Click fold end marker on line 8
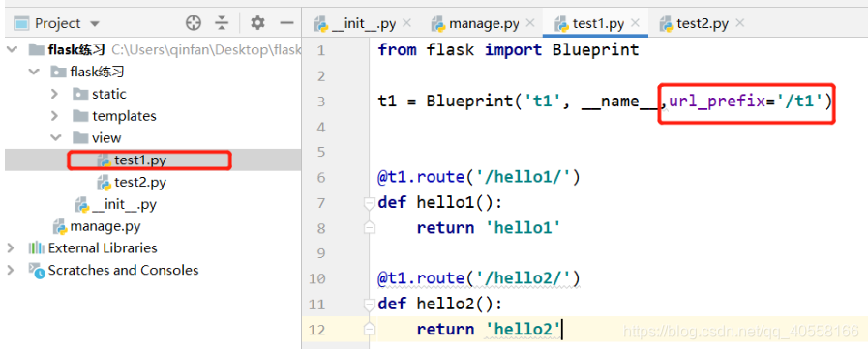Viewport: 868px width, 349px height. click(369, 228)
